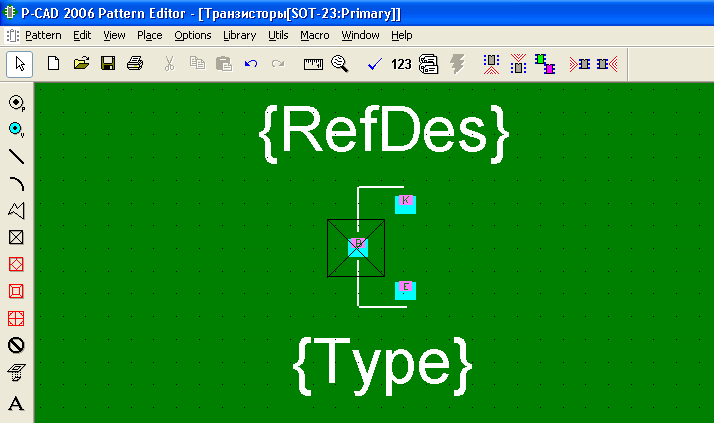Select the Place Via tool
This screenshot has width=714, height=423.
tap(16, 129)
